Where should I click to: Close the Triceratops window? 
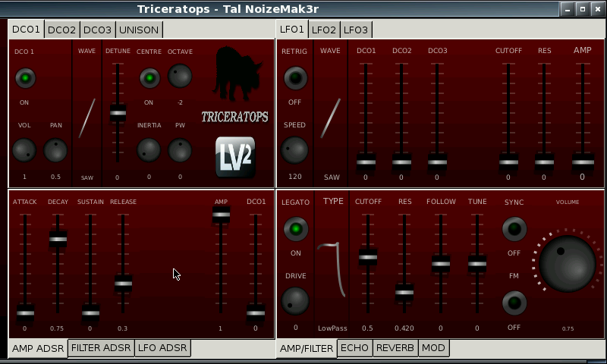click(x=597, y=9)
